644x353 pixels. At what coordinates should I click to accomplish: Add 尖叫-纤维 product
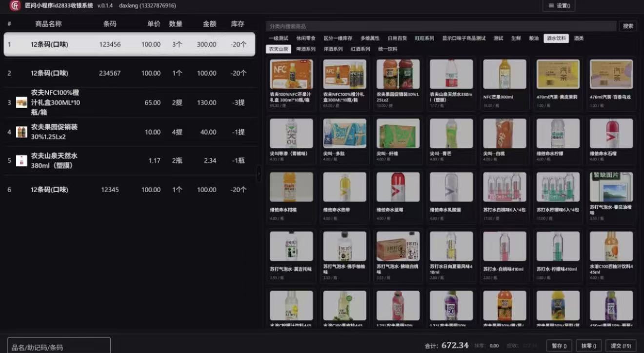point(398,141)
